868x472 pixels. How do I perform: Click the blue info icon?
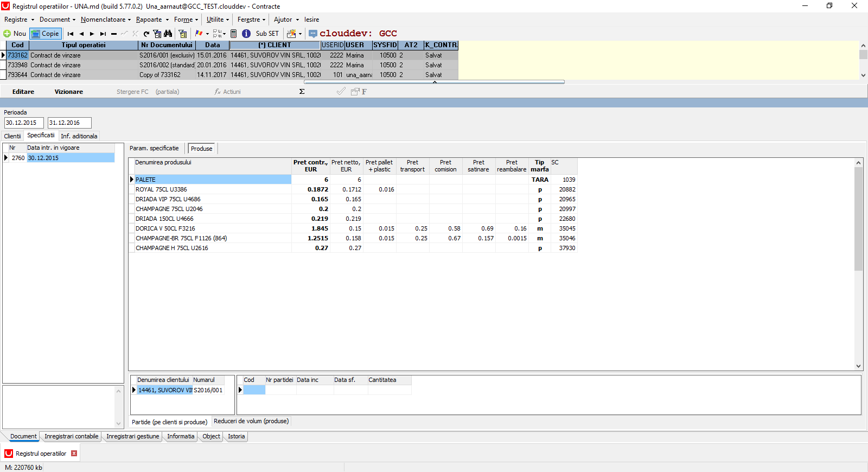(x=246, y=34)
